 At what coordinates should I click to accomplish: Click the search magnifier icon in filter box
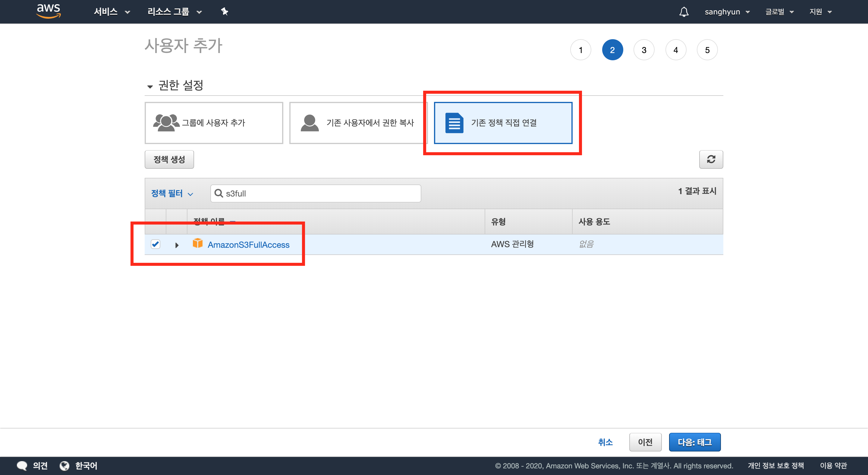pyautogui.click(x=219, y=193)
